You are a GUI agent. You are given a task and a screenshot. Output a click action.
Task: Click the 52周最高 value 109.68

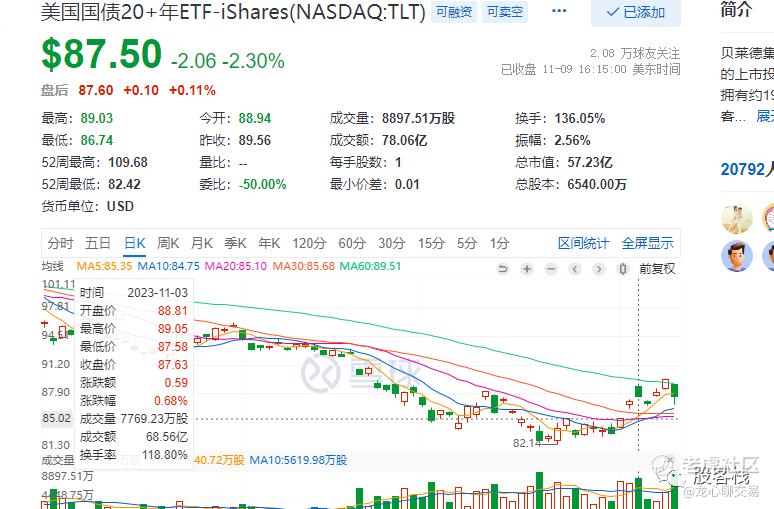pos(128,162)
